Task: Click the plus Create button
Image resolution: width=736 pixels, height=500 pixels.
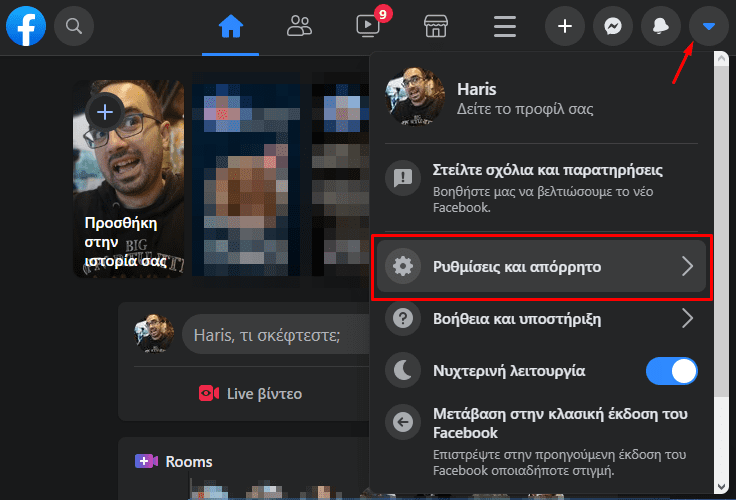Action: pyautogui.click(x=565, y=26)
